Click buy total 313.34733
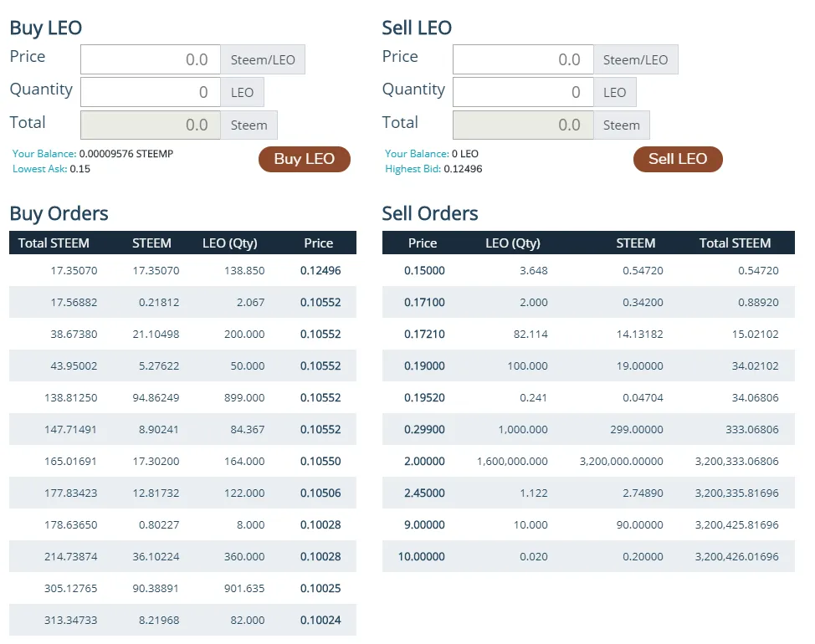This screenshot has width=815, height=644. click(x=70, y=620)
